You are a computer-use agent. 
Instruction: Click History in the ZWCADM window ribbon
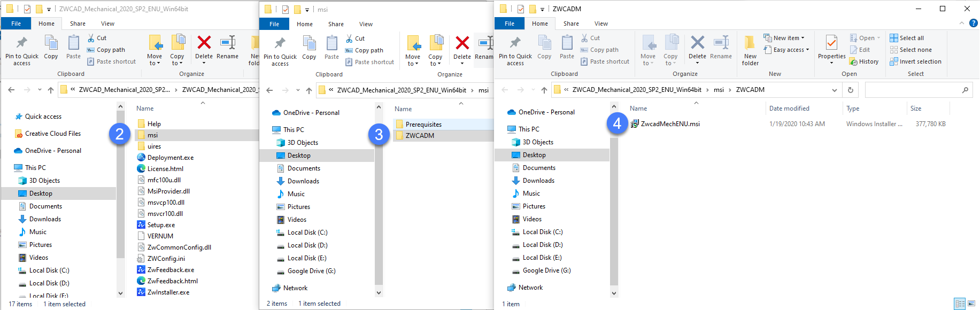[x=864, y=61]
